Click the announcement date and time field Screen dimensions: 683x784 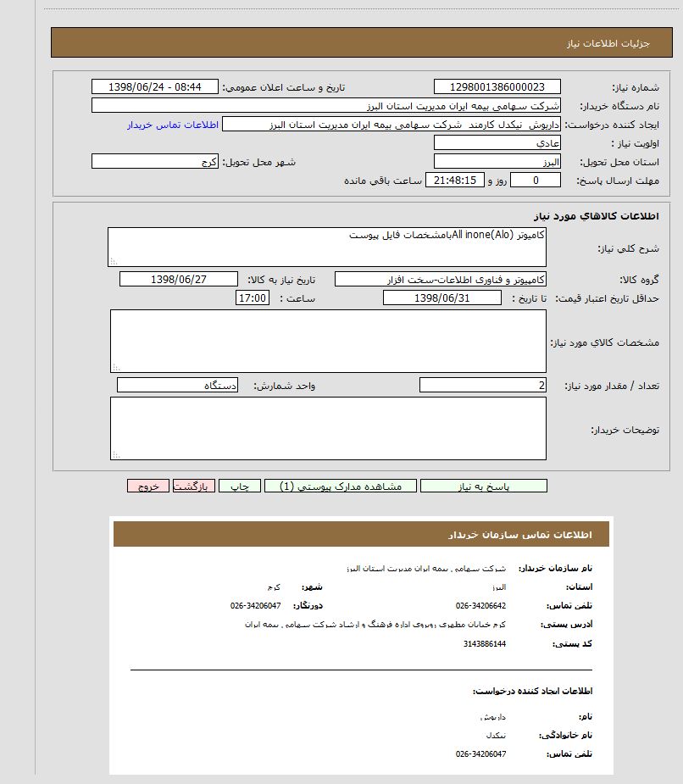(154, 87)
